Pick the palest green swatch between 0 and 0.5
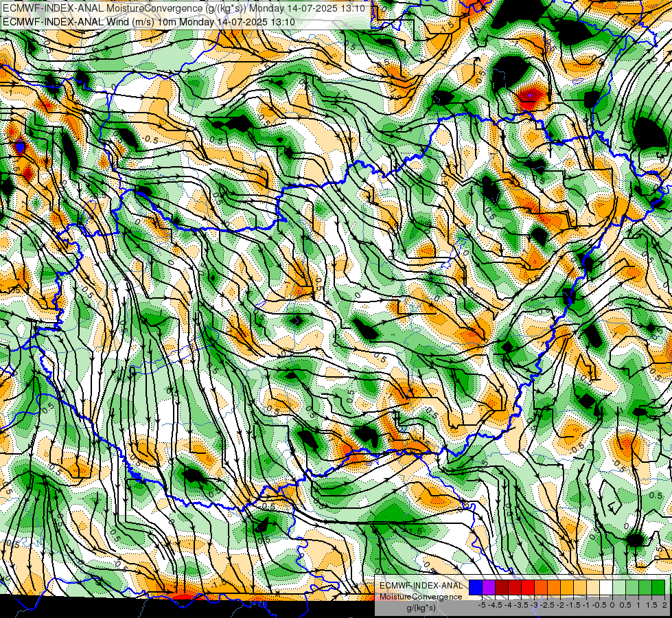 619,587
